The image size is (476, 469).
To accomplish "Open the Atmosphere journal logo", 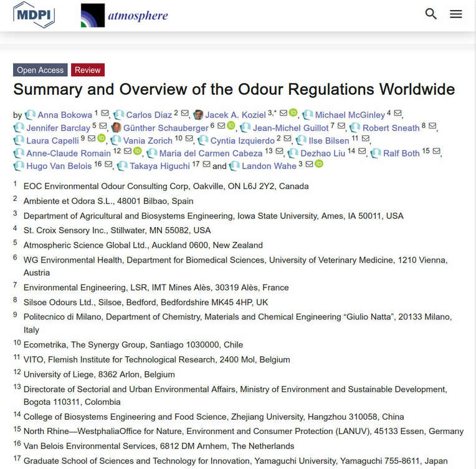I will (124, 15).
